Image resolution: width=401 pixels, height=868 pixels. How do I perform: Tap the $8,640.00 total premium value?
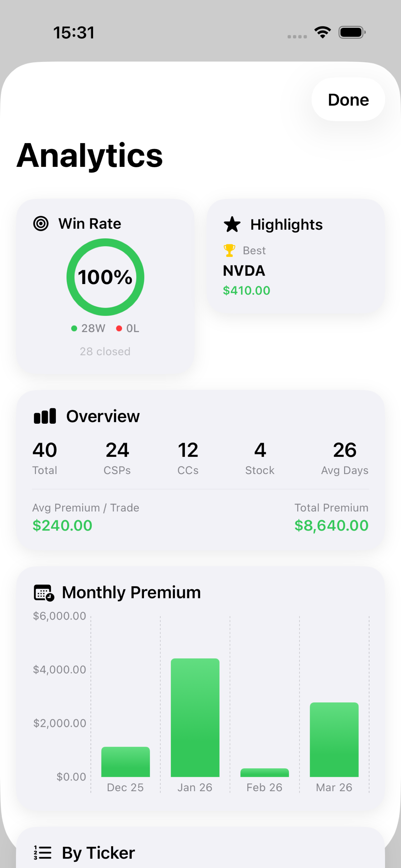[331, 526]
